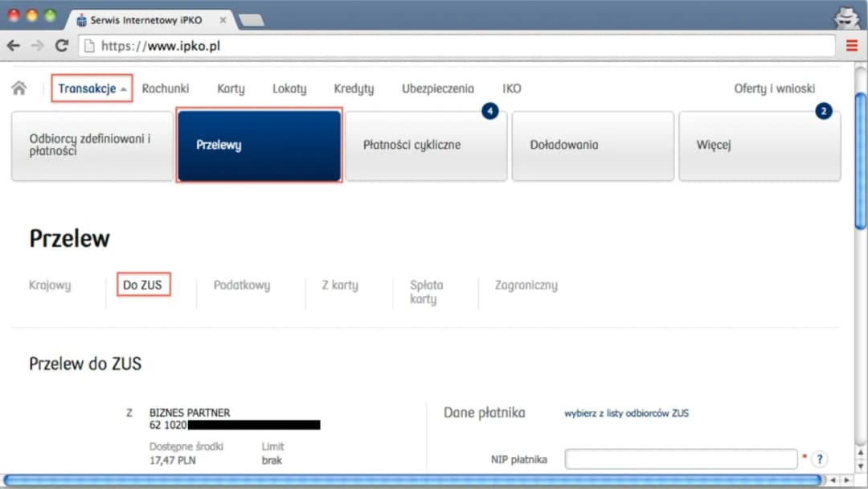Click the horizontal scrollbar at bottom
Screen dimensions: 868x489
pos(411,480)
